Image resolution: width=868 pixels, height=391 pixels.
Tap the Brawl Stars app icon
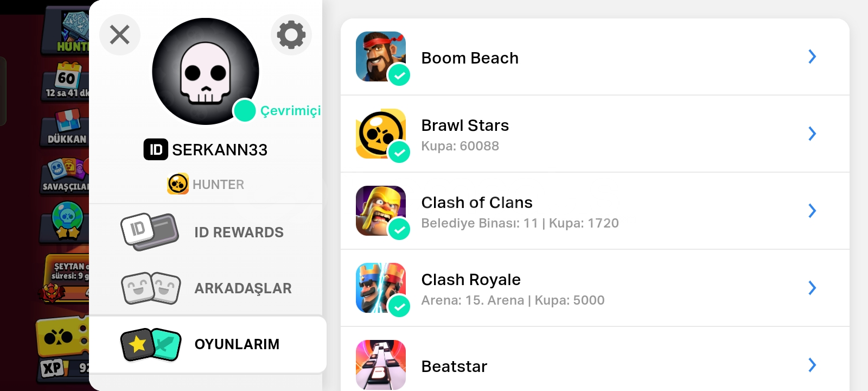(x=381, y=134)
